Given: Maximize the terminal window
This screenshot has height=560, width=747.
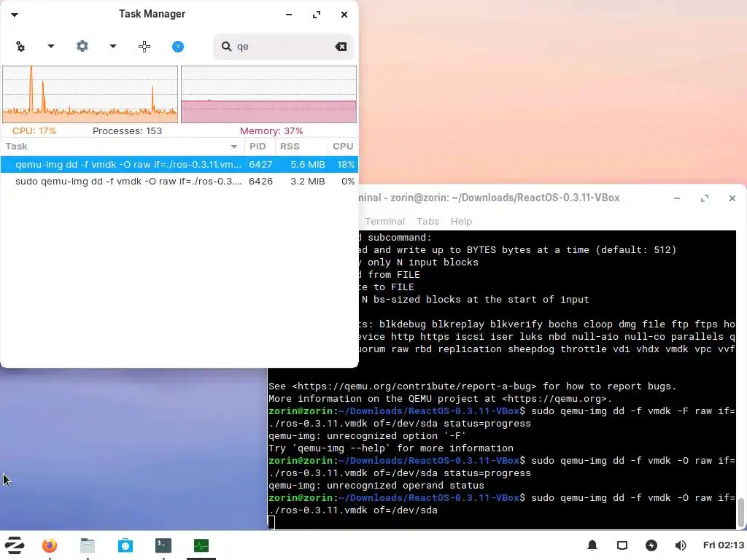Looking at the screenshot, I should coord(705,198).
